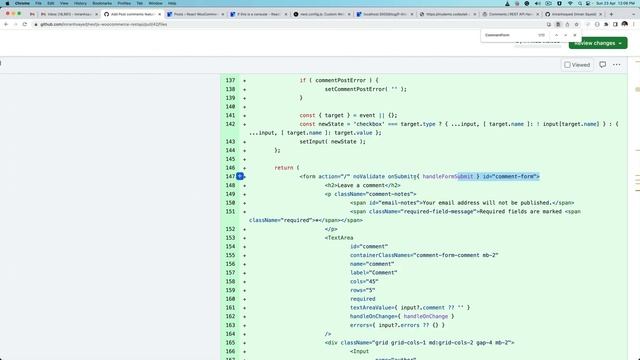The height and width of the screenshot is (360, 640).
Task: Open the three-dot file options menu
Action: coord(616,65)
